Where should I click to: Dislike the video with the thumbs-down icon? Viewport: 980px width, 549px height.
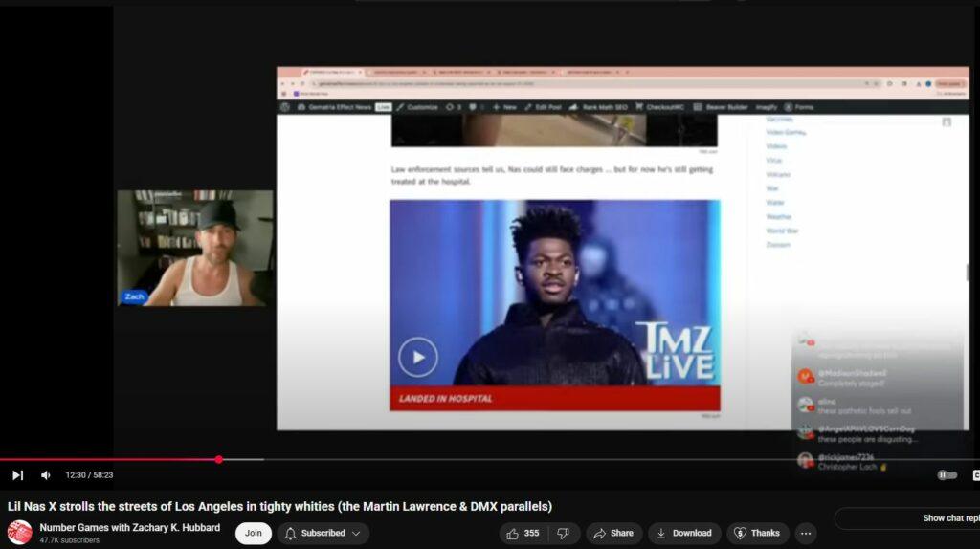click(563, 534)
